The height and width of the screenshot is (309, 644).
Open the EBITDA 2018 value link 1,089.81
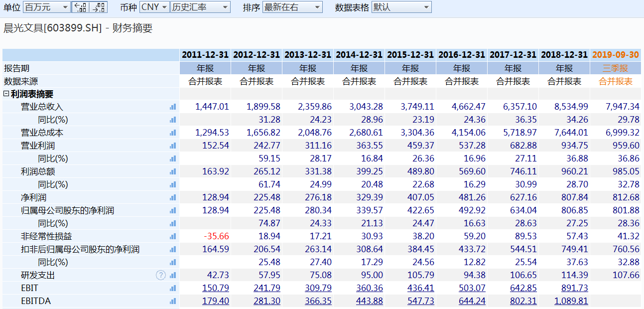point(571,301)
